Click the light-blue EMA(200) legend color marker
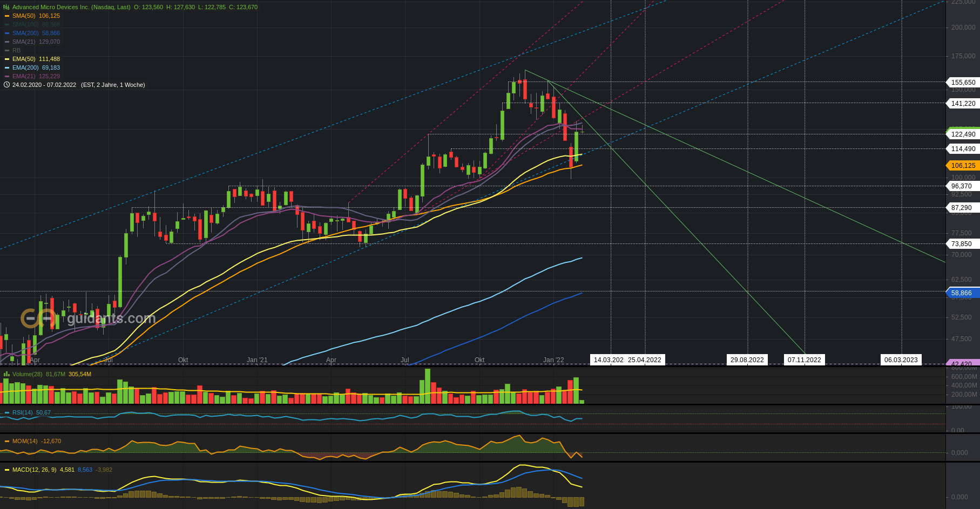The image size is (980, 509). click(x=6, y=67)
